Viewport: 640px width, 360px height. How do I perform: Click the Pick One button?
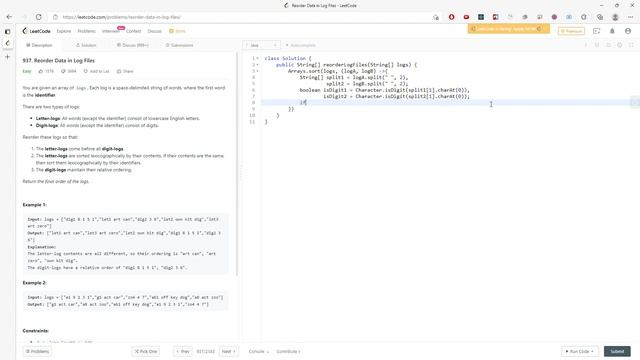coord(146,351)
